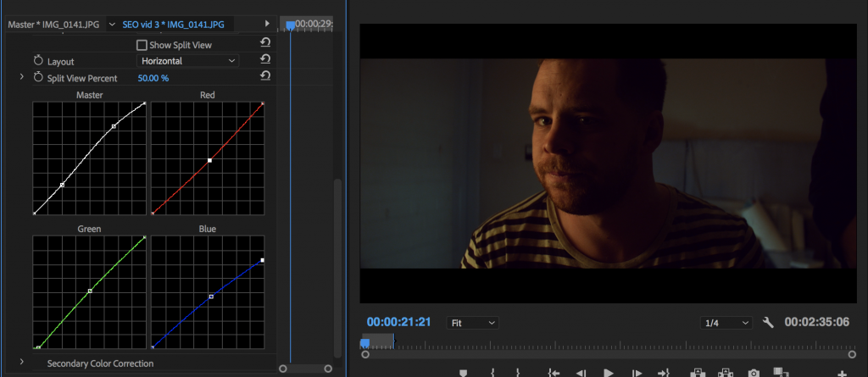The height and width of the screenshot is (377, 868).
Task: Open the button editor plus icon
Action: [x=842, y=374]
